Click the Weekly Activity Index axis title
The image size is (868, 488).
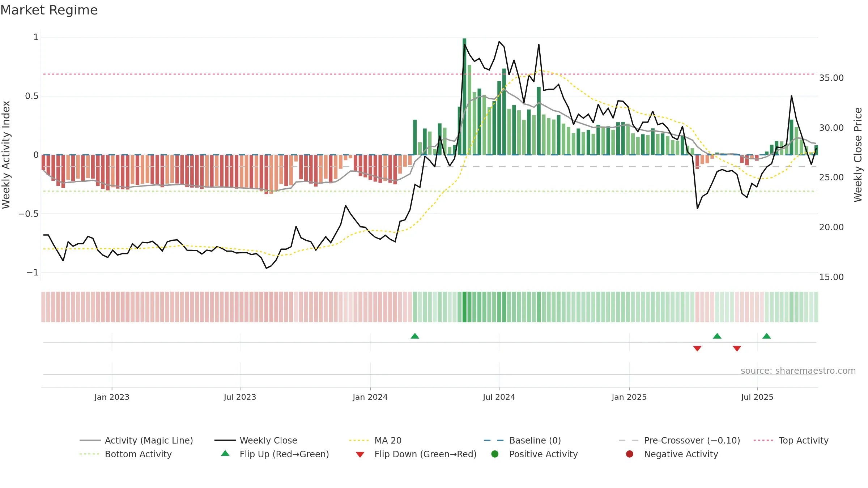(x=6, y=155)
